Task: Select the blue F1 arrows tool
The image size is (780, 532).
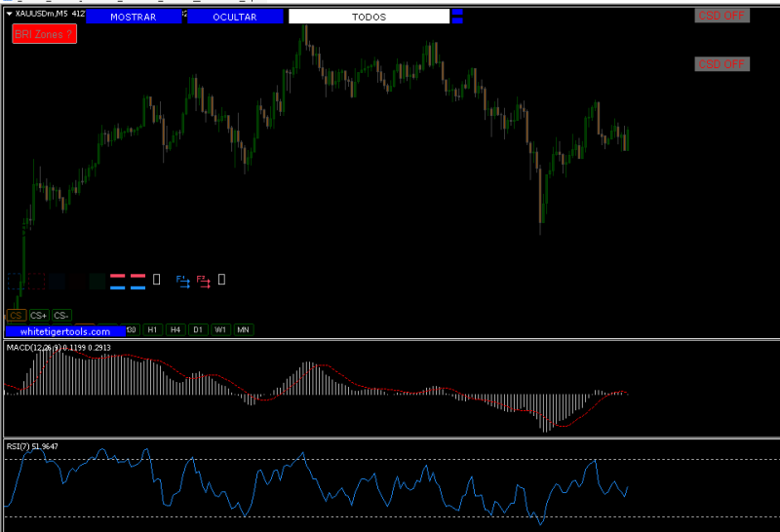Action: [183, 282]
